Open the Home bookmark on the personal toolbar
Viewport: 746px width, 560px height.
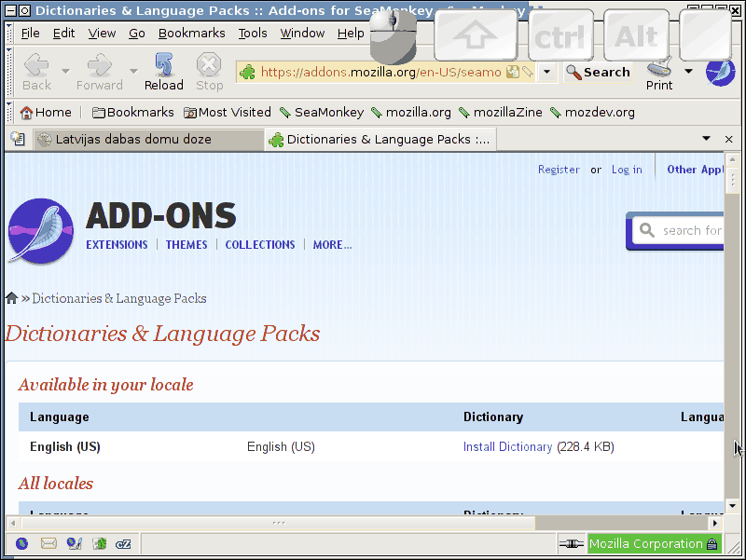pyautogui.click(x=46, y=112)
